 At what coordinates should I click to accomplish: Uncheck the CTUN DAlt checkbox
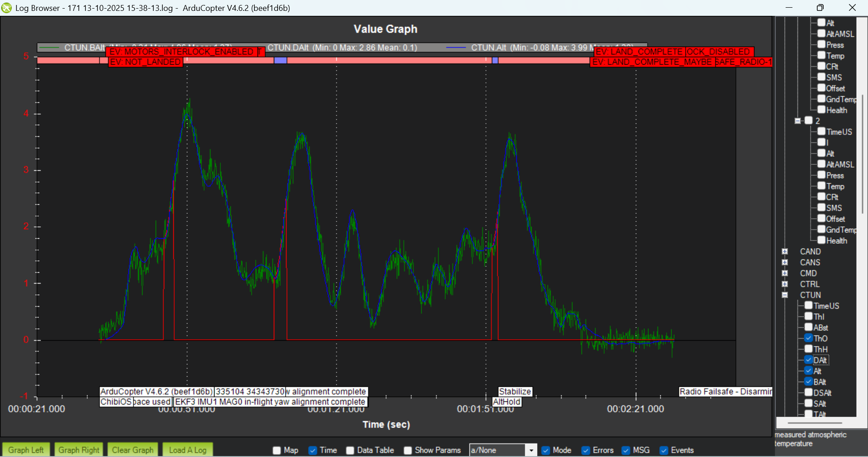809,360
